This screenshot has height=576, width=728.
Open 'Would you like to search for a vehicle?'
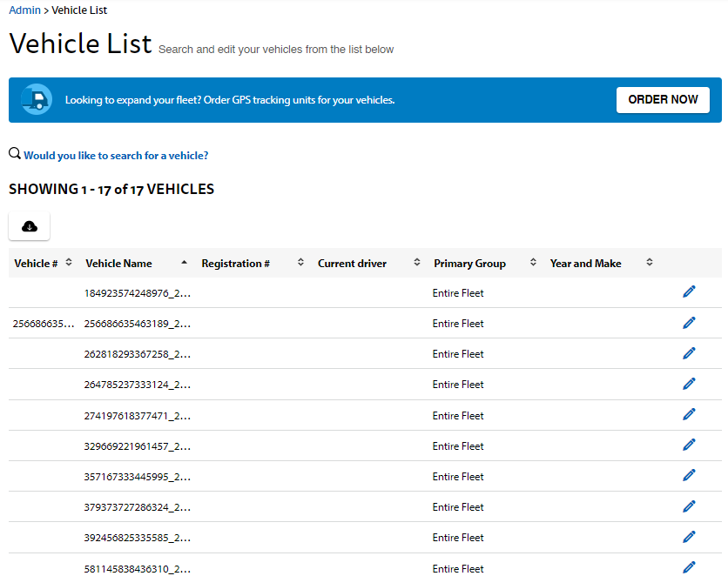pyautogui.click(x=116, y=156)
